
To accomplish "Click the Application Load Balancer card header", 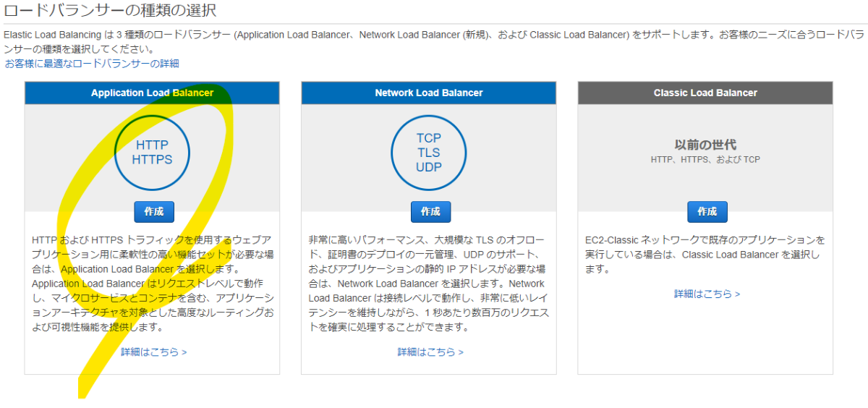I will pos(152,93).
